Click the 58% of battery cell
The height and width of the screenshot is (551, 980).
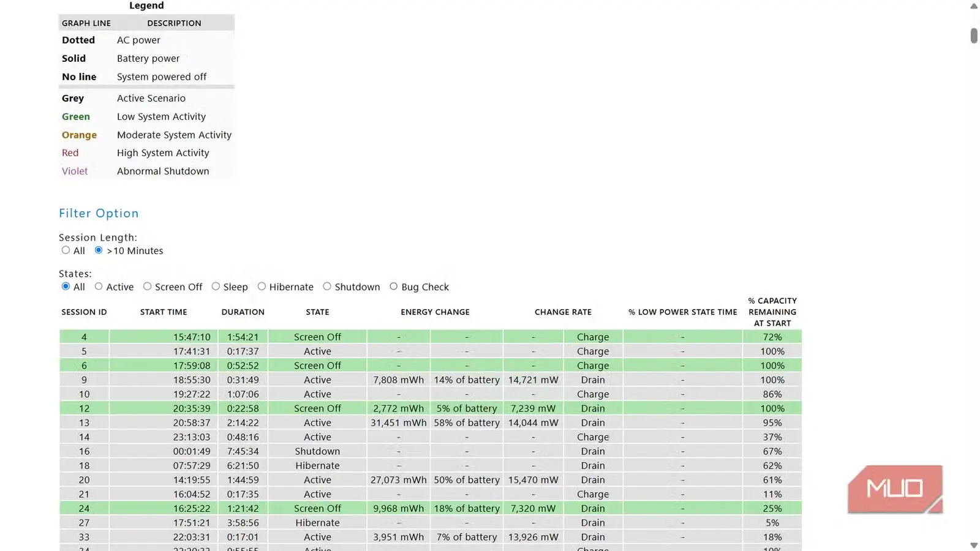click(x=467, y=423)
